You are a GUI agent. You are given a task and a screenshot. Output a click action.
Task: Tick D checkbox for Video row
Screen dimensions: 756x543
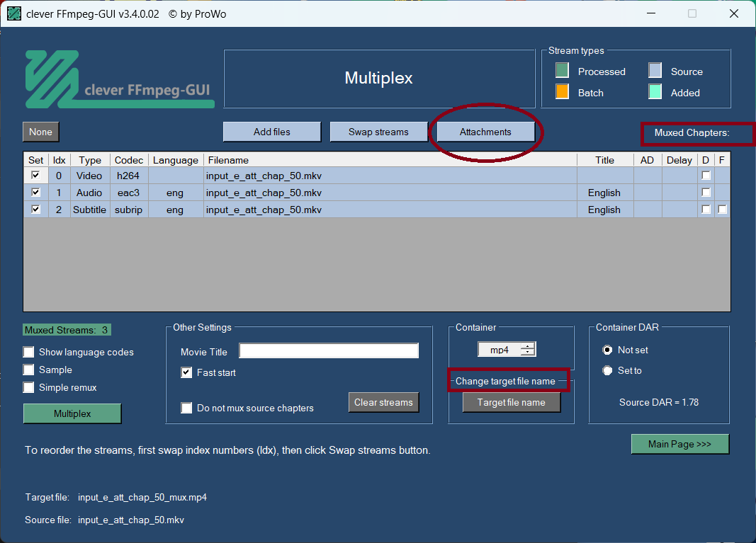pyautogui.click(x=706, y=176)
